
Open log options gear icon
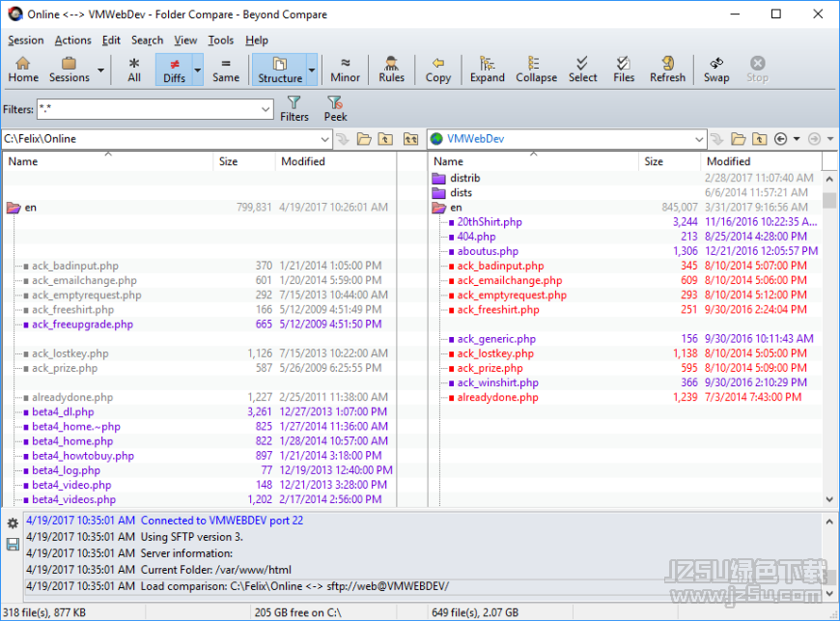click(x=13, y=523)
